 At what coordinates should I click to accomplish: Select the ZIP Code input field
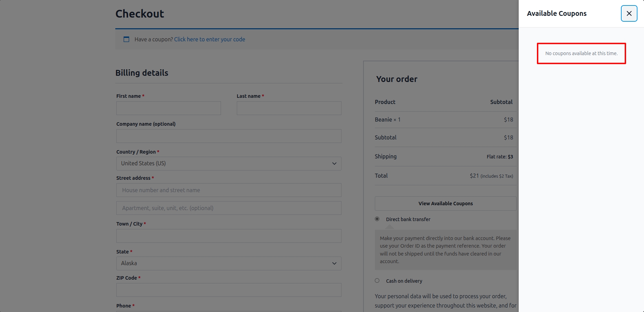tap(229, 290)
